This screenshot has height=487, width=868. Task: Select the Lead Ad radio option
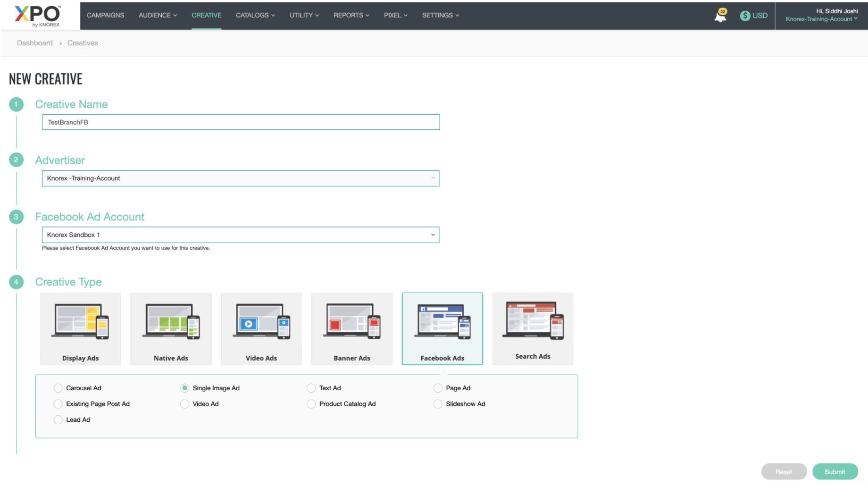[x=58, y=420]
